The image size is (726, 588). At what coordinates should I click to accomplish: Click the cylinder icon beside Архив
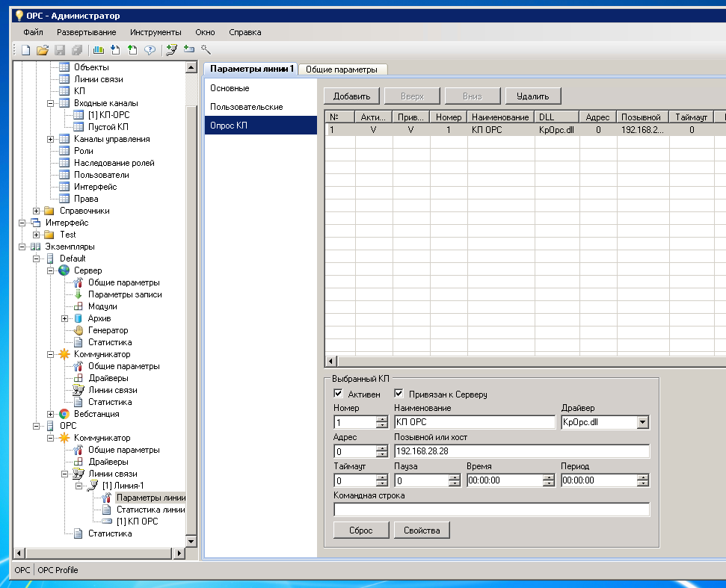79,318
